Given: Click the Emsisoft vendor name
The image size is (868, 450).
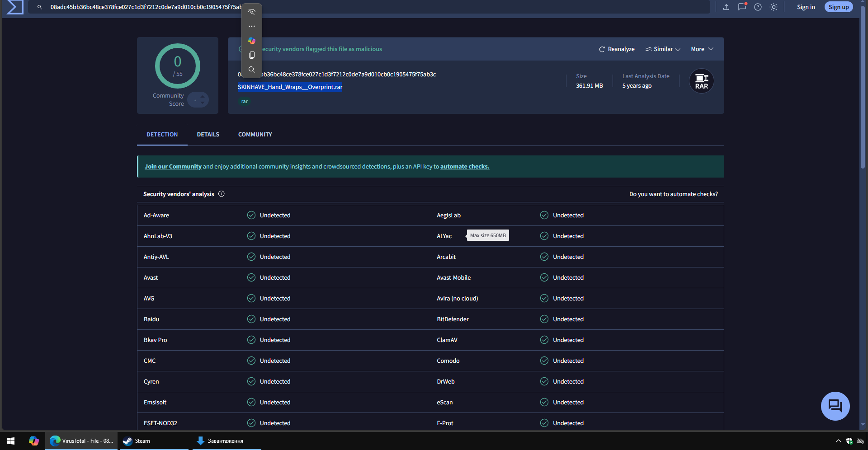Looking at the screenshot, I should (x=155, y=402).
